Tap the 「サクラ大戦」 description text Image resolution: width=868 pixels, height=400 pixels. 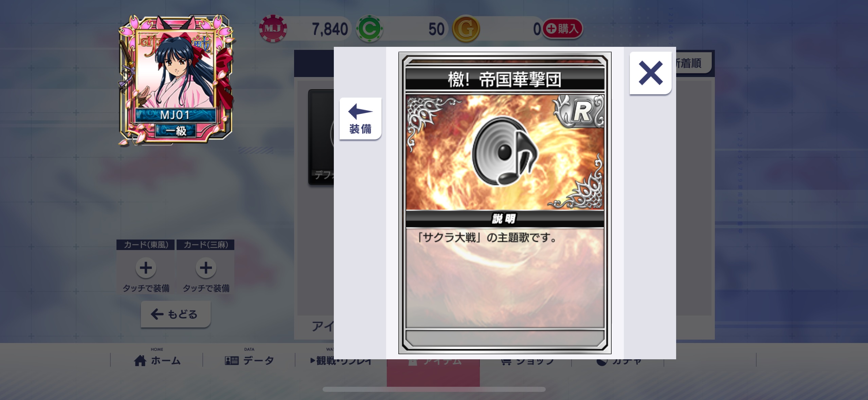point(486,238)
